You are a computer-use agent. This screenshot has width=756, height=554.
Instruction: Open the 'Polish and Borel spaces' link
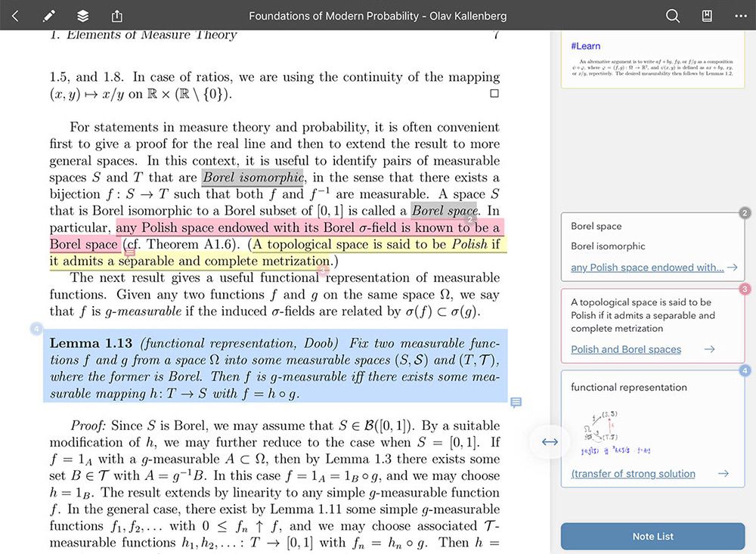click(x=626, y=349)
